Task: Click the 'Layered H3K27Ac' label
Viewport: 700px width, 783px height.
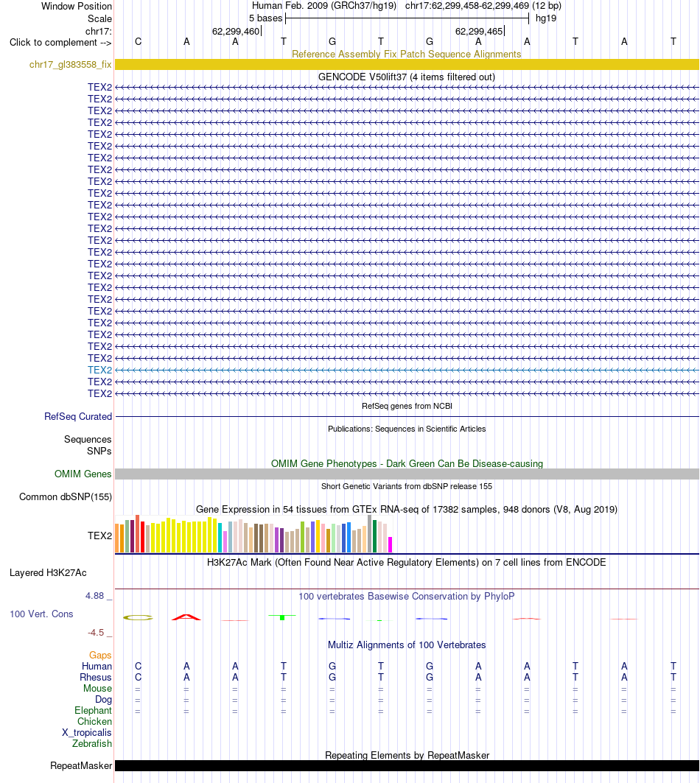Action: (48, 573)
